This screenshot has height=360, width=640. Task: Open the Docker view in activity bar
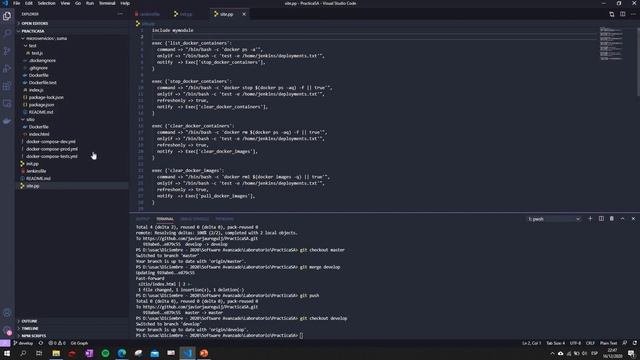(7, 121)
